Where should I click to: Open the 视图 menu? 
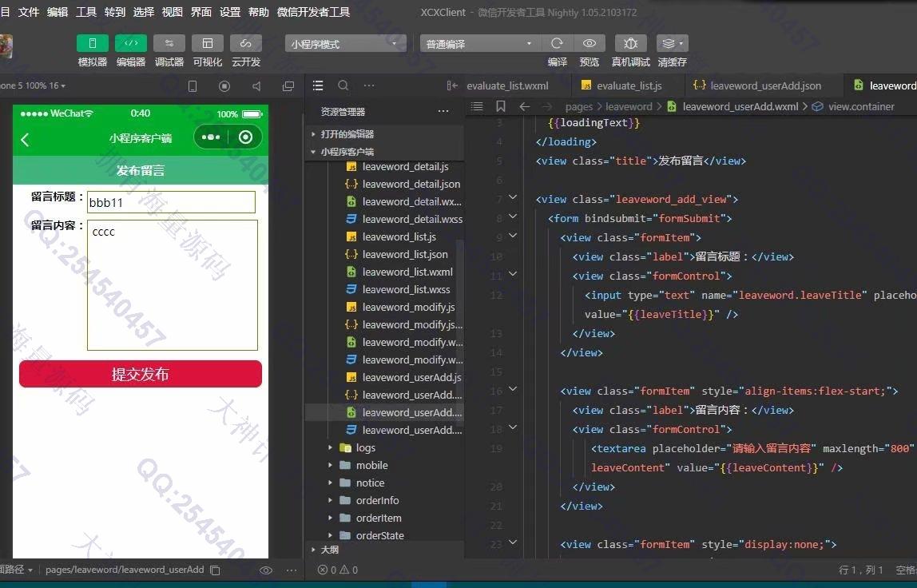pyautogui.click(x=172, y=12)
